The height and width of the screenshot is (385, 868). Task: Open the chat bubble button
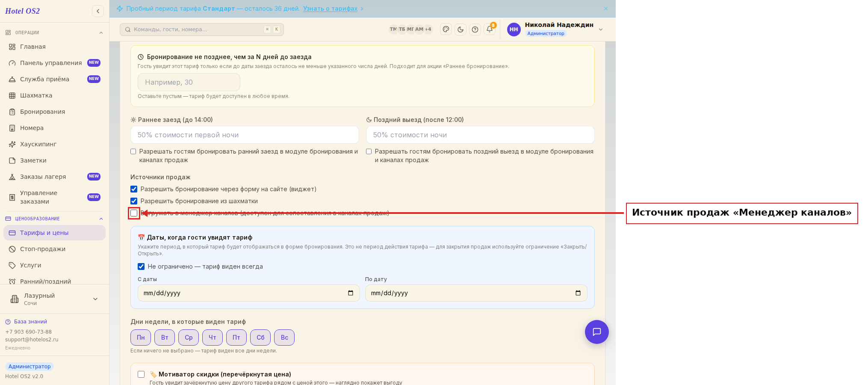coord(597,332)
